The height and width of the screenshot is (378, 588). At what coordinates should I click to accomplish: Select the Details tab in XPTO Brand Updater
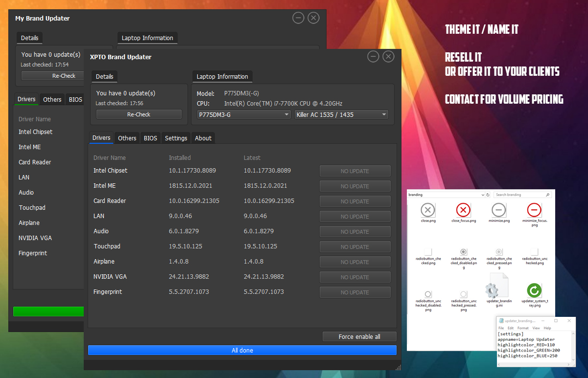(x=104, y=77)
